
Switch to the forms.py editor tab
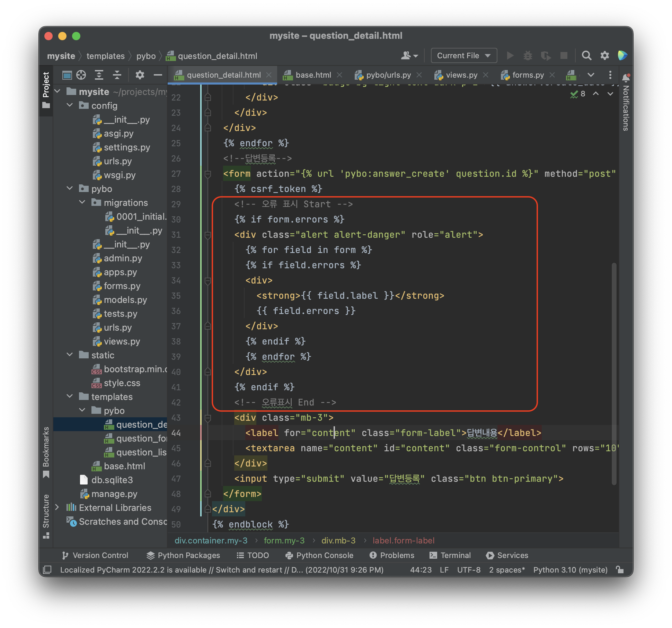coord(528,75)
